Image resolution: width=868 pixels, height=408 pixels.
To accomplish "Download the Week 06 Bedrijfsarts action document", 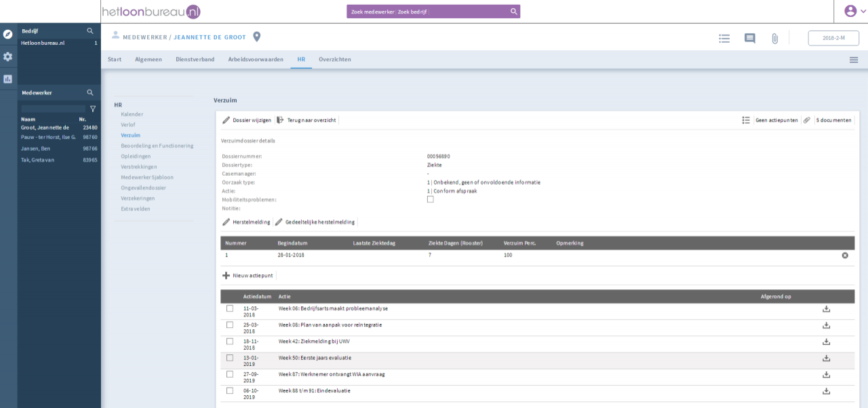I will point(826,309).
